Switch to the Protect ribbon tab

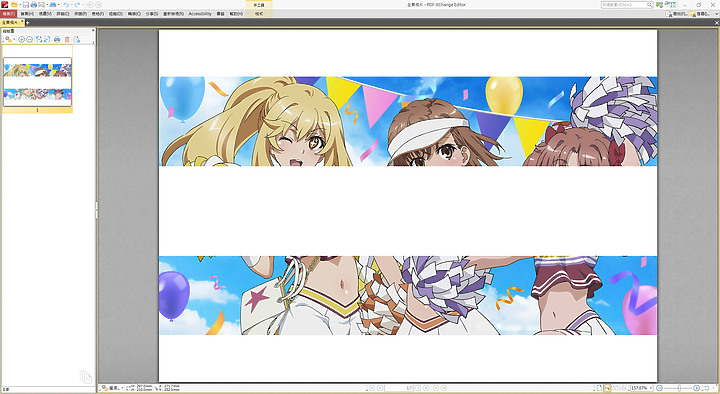(x=80, y=14)
